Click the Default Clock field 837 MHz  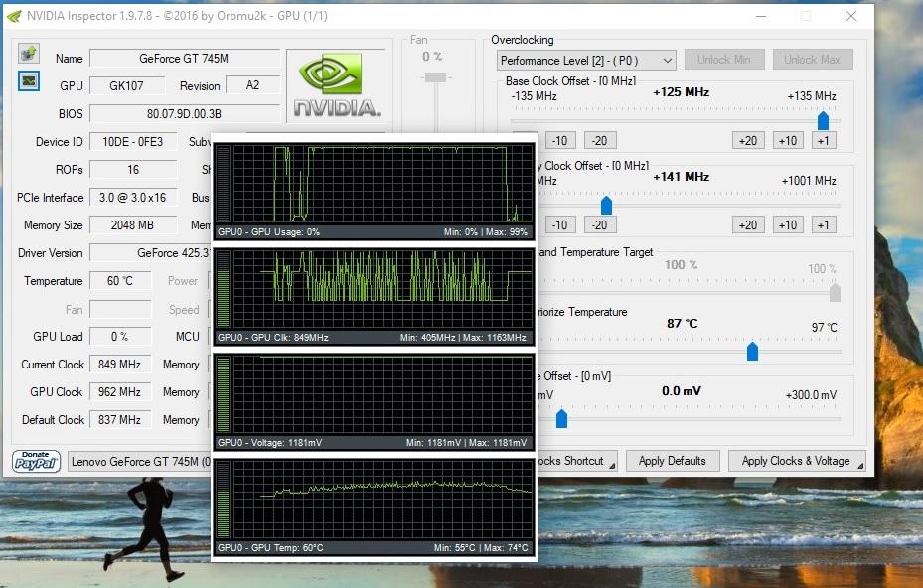pos(120,420)
